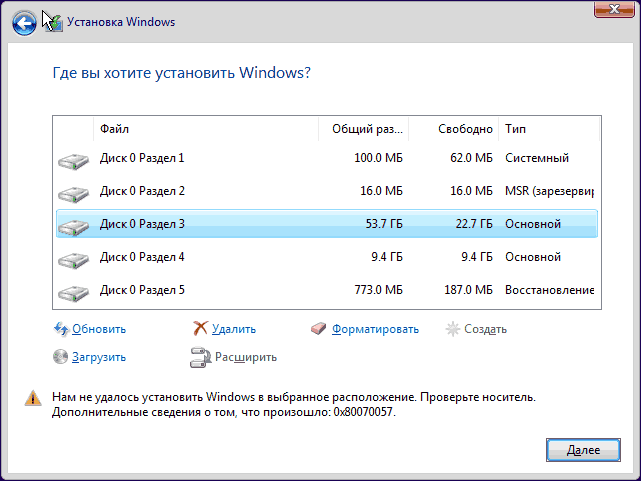
Task: Click drive icon for Диск 0 Раздел 3
Action: [x=73, y=227]
